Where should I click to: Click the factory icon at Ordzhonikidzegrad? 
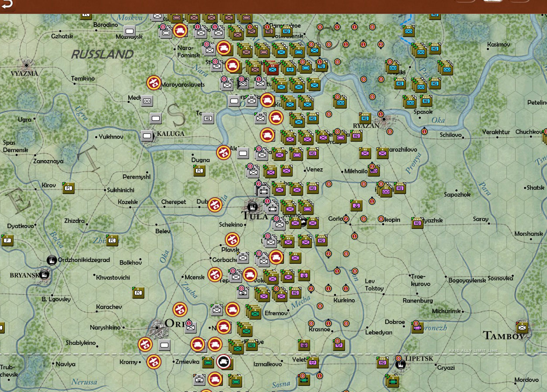point(51,260)
